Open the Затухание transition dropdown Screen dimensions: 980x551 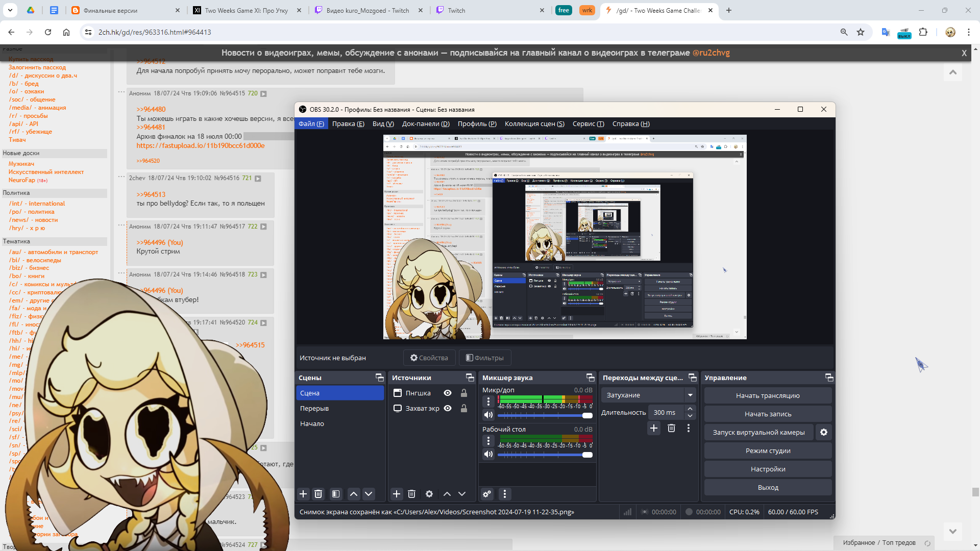coord(648,395)
